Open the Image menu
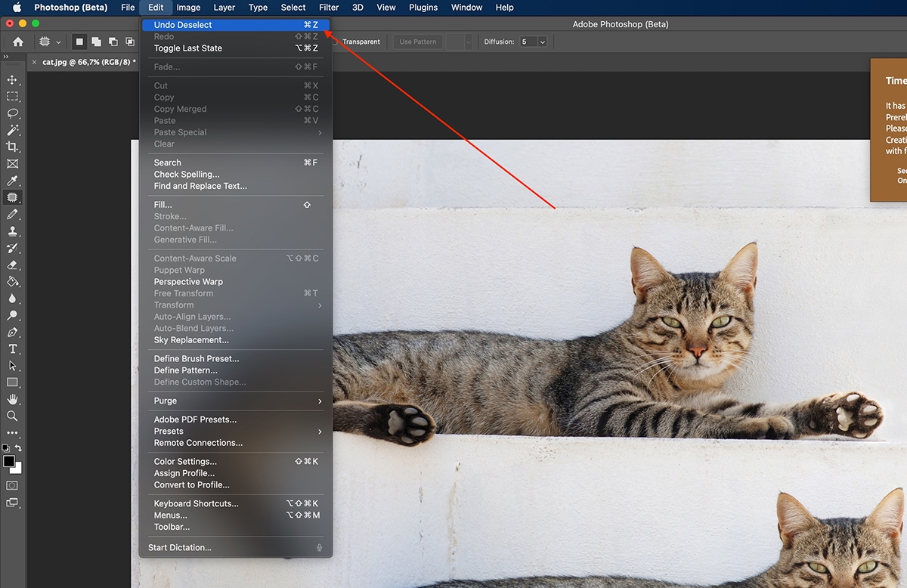 click(188, 8)
